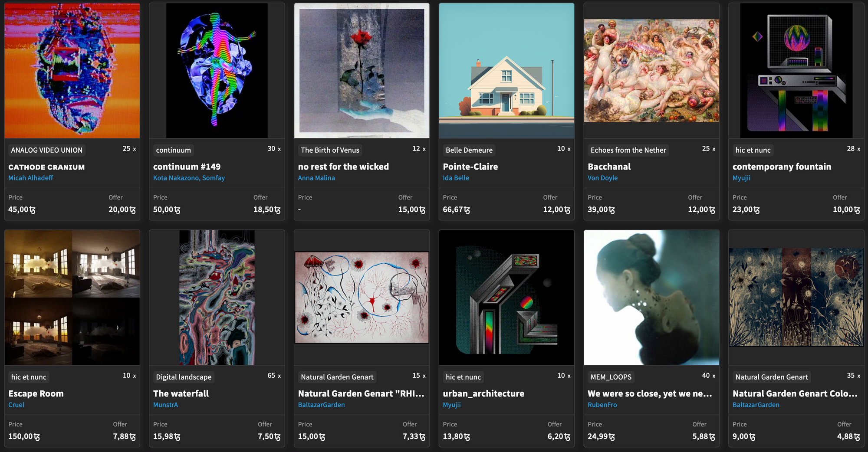868x452 pixels.
Task: Visit RubenFro's artist profile
Action: [x=602, y=405]
